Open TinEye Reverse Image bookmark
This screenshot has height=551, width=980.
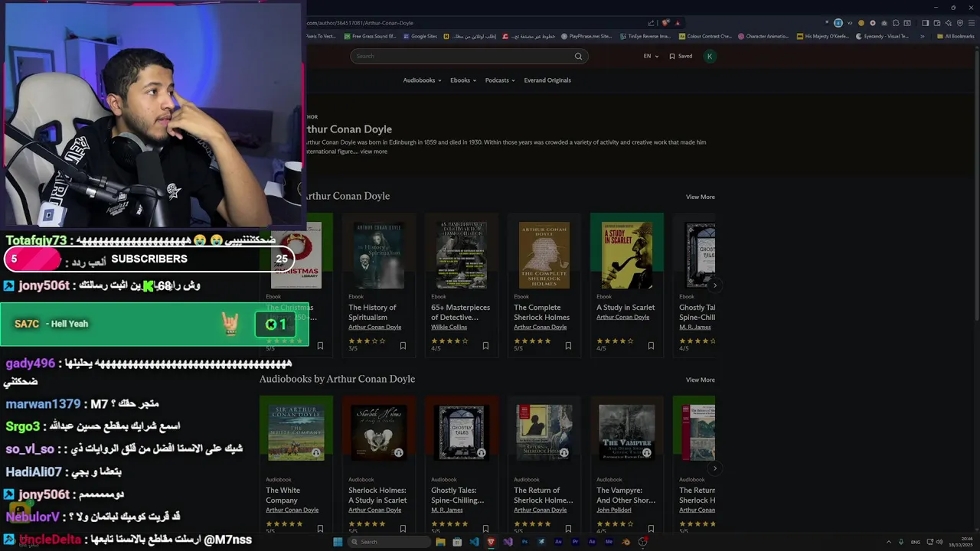pyautogui.click(x=645, y=36)
